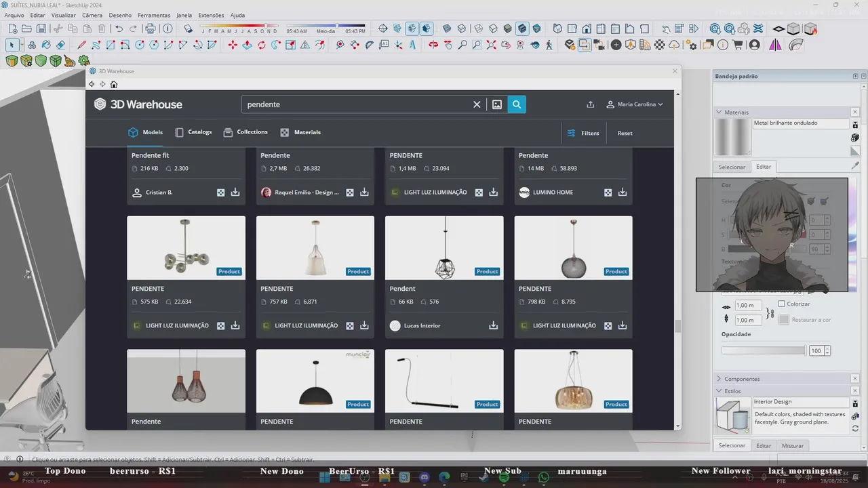
Task: Open user account icon in SketchUp toolbar
Action: [754, 45]
